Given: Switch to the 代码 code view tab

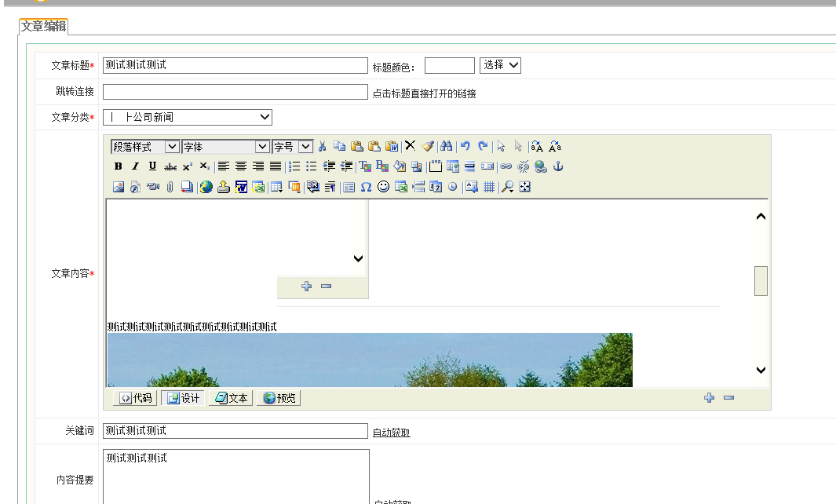Looking at the screenshot, I should (135, 398).
